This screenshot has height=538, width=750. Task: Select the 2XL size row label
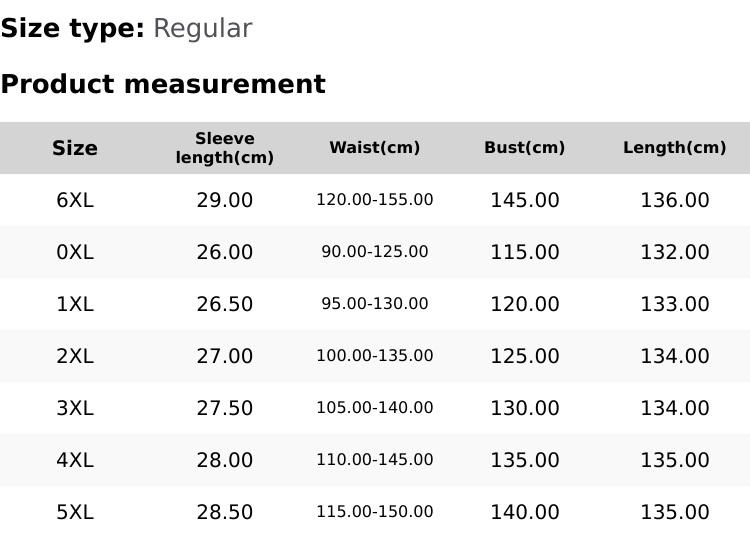(75, 356)
